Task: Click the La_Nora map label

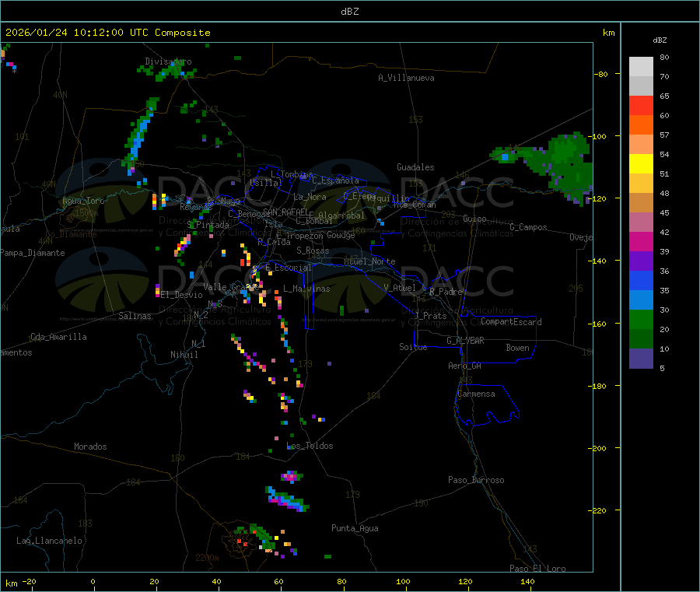Action: click(310, 197)
